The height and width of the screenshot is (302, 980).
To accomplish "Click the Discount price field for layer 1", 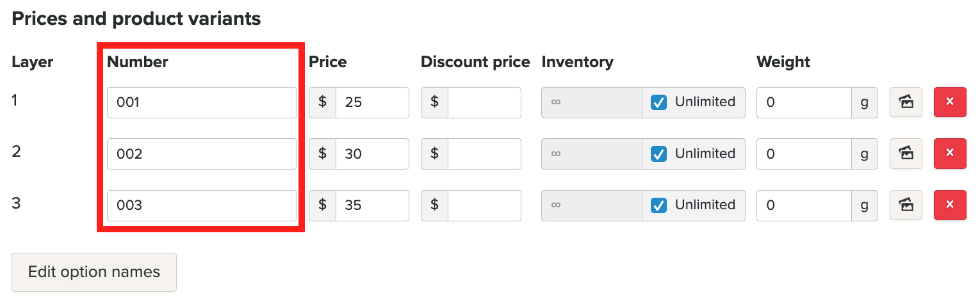I will click(484, 102).
